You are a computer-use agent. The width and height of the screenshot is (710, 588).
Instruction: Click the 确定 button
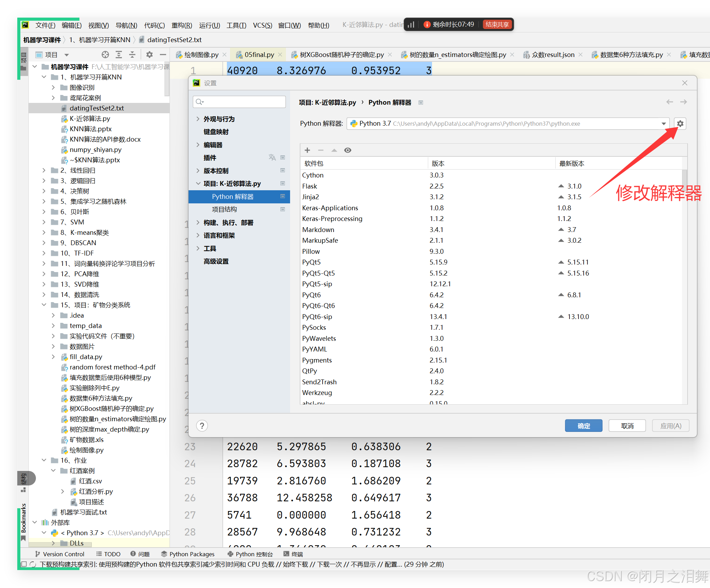(x=583, y=426)
